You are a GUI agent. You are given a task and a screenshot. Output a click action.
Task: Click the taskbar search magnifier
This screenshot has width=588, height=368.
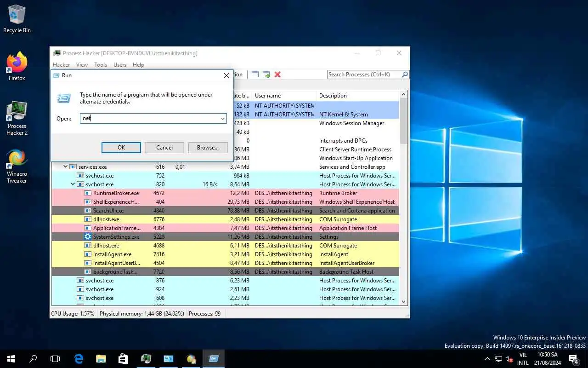pos(33,359)
